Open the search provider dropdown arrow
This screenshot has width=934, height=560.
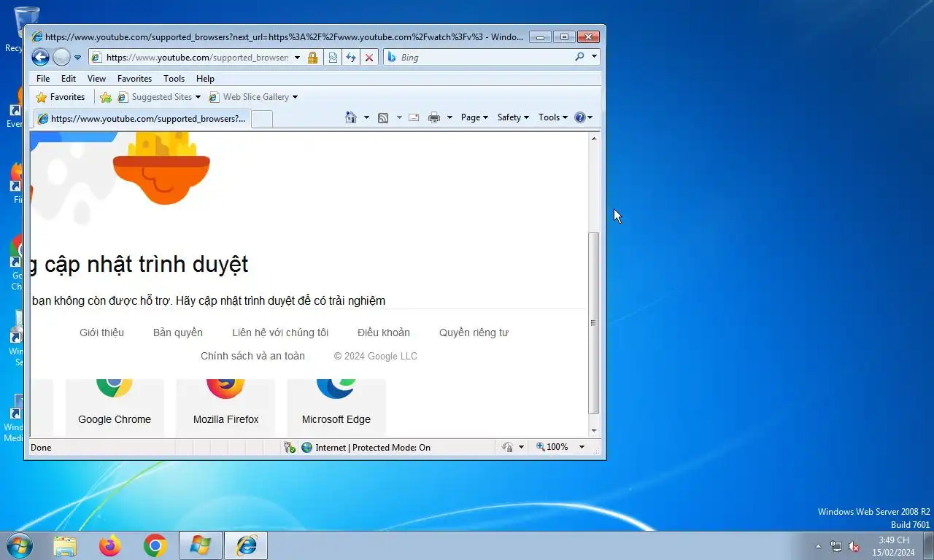pos(595,57)
